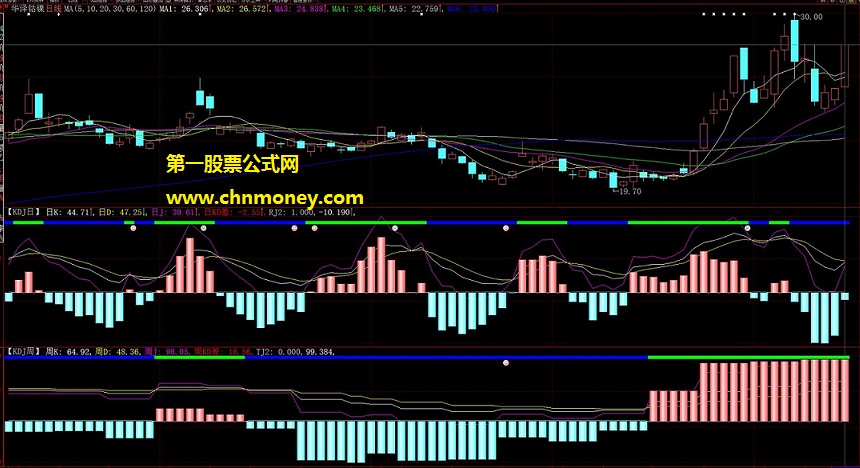This screenshot has height=468, width=860.
Task: Click the 【KDJ周】 indicator title
Action: click(23, 351)
